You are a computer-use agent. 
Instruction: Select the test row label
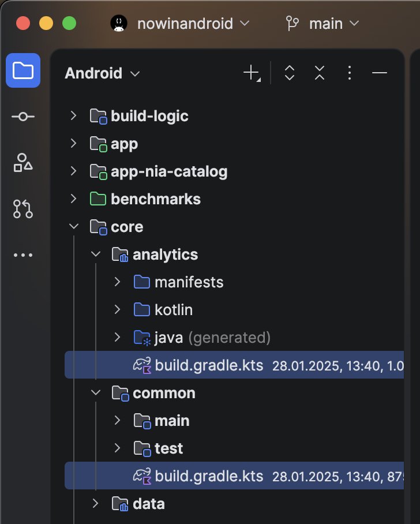pyautogui.click(x=168, y=449)
